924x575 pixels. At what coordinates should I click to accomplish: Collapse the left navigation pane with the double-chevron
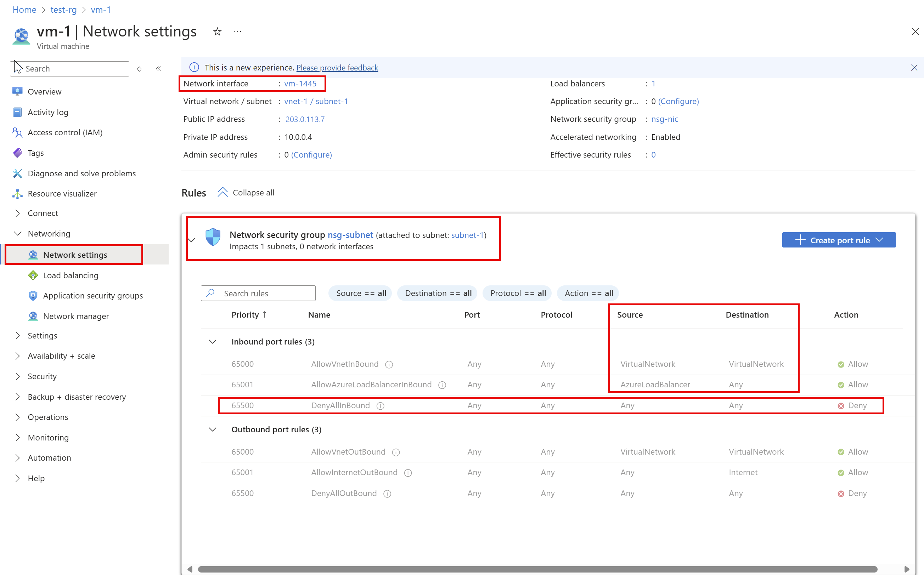click(x=159, y=68)
